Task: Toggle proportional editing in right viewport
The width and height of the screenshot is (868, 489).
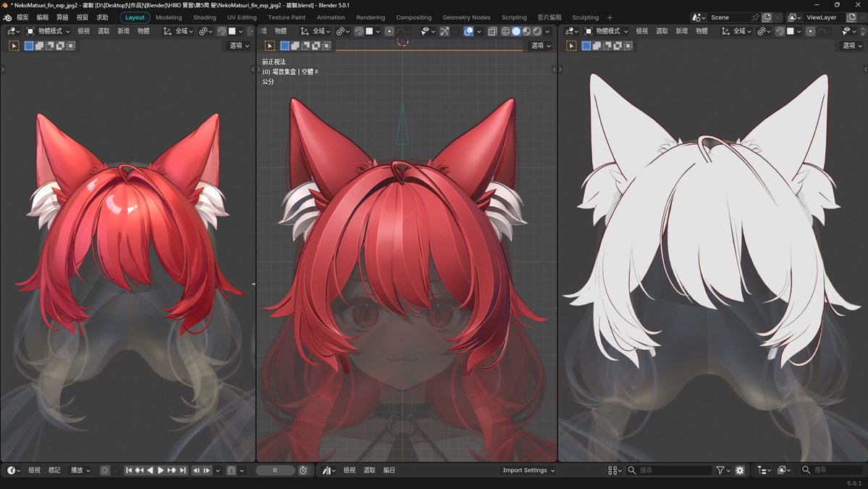Action: (810, 31)
